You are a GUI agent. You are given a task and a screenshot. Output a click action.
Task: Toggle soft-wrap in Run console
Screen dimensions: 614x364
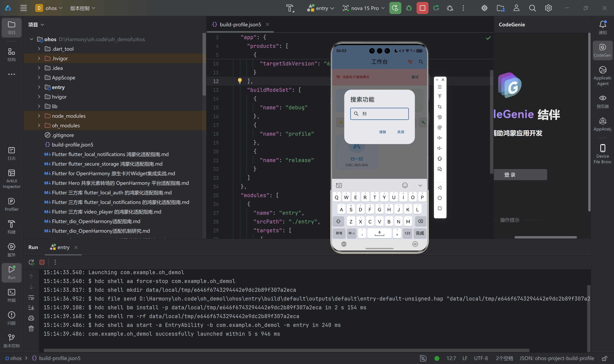coord(31,298)
